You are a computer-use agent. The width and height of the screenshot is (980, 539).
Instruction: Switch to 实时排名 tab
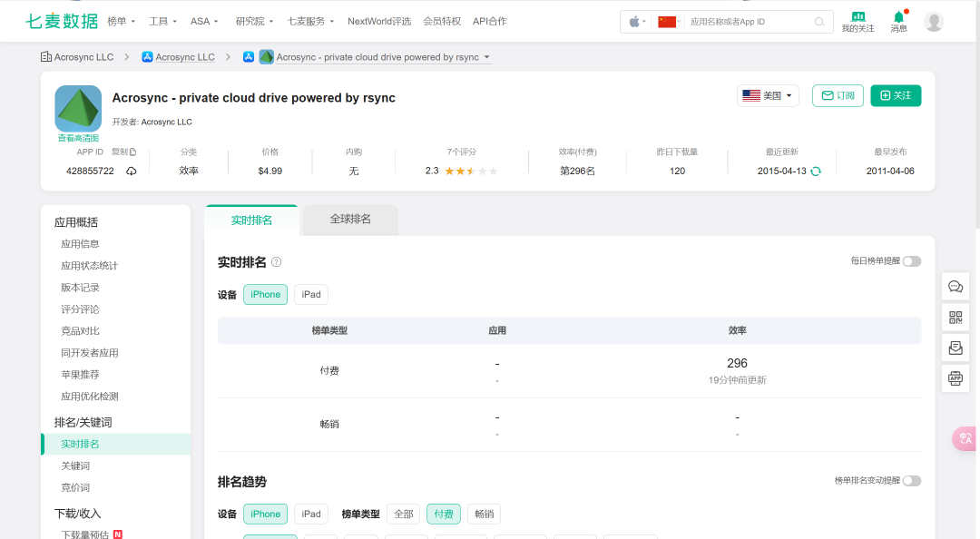point(251,220)
